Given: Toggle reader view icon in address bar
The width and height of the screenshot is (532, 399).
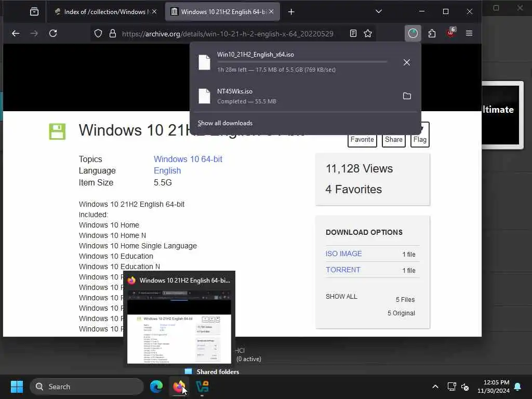Looking at the screenshot, I should (353, 33).
